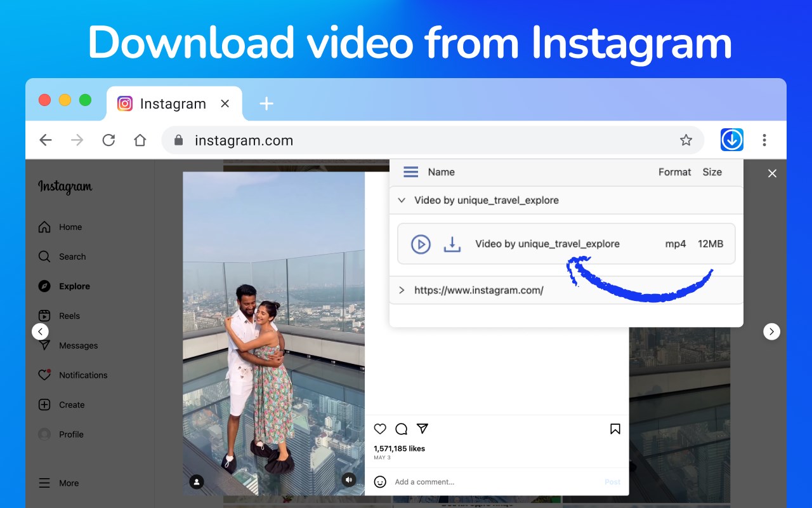812x508 pixels.
Task: Open Explore in Instagram sidebar
Action: pyautogui.click(x=74, y=286)
